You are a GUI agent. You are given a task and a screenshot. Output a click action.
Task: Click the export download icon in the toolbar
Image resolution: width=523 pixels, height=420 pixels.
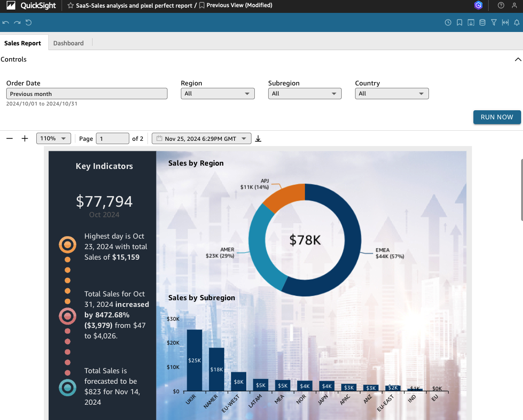tap(471, 22)
